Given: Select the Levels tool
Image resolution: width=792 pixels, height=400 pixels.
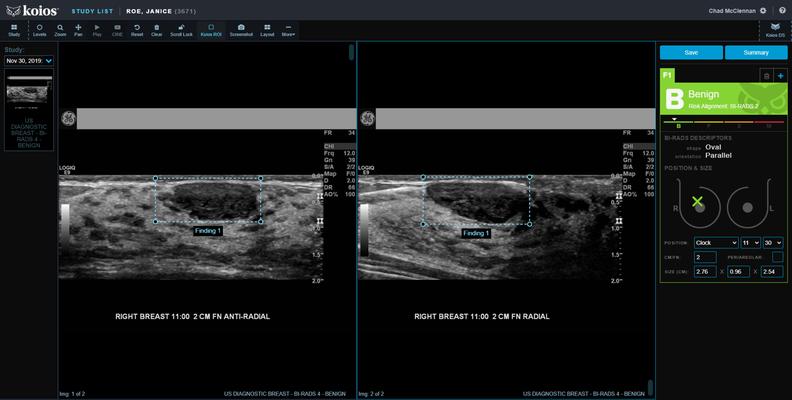Looking at the screenshot, I should pos(39,29).
